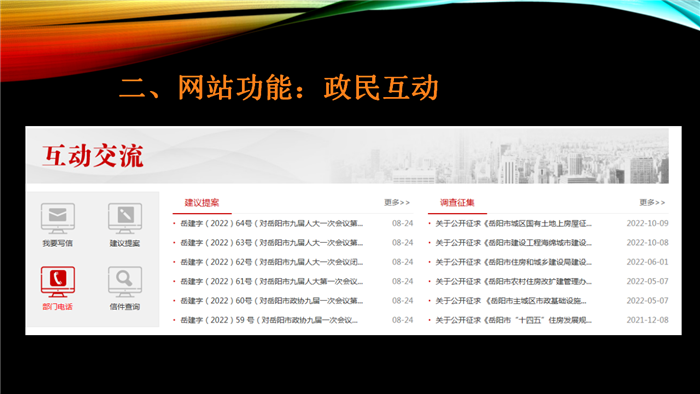The height and width of the screenshot is (394, 700).
Task: Open the survey notice dated 2022-10-08
Action: tap(513, 243)
